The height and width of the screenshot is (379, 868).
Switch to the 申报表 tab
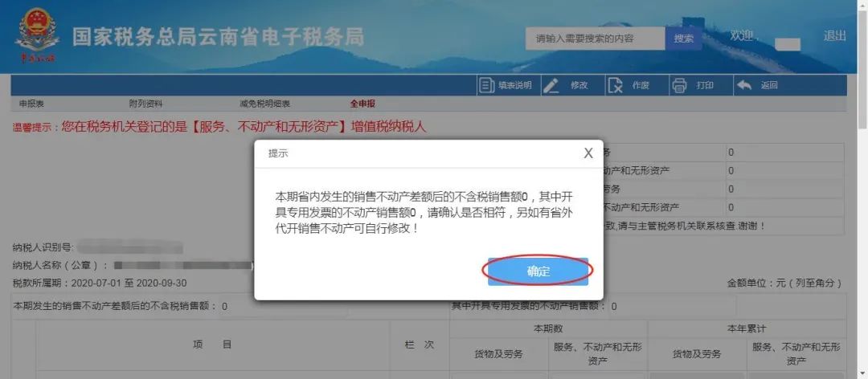tap(31, 104)
